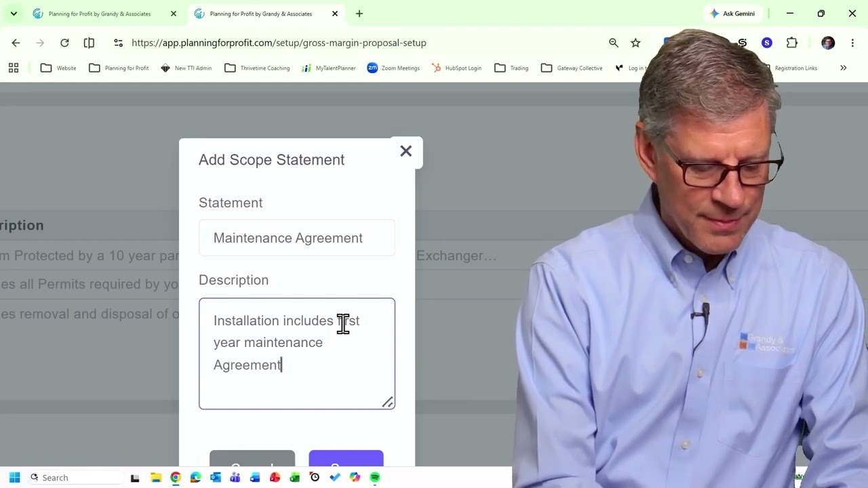Viewport: 868px width, 488px height.
Task: Open the Registration Links bookmark
Action: click(x=791, y=68)
